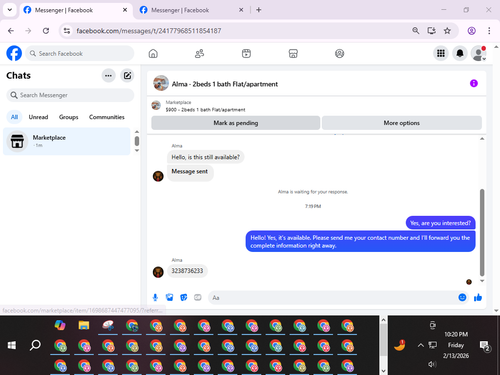Open the Notifications bell
Image resolution: width=500 pixels, height=375 pixels.
[x=460, y=53]
